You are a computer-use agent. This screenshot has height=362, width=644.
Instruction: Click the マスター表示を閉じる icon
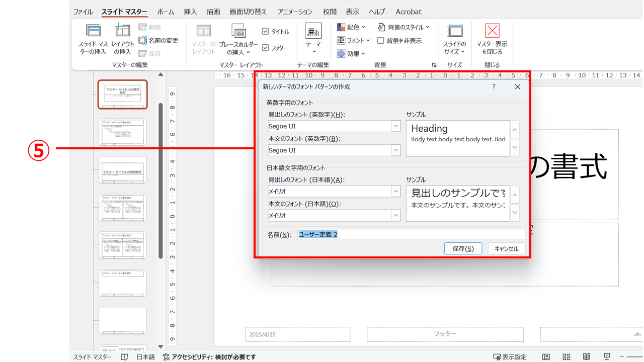492,32
